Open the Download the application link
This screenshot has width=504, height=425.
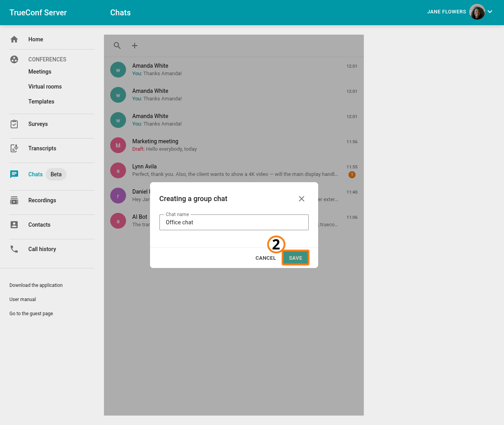[36, 285]
